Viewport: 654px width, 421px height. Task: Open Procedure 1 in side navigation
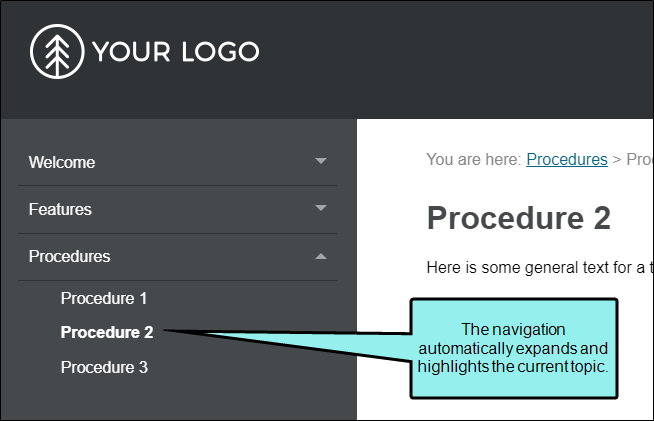point(104,298)
